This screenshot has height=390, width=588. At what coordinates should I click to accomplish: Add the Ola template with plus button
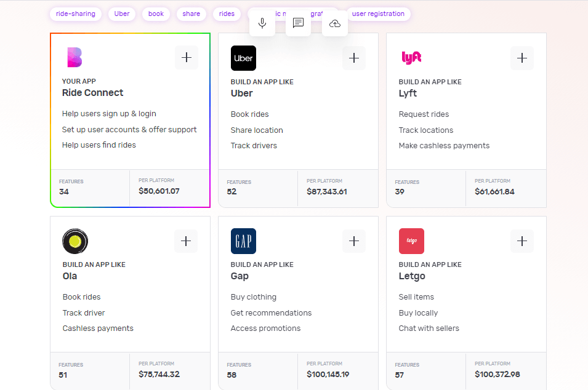[186, 241]
